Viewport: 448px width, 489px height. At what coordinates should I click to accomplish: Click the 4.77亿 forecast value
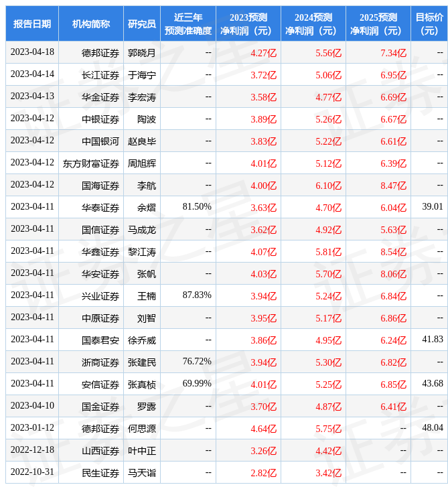(x=328, y=97)
